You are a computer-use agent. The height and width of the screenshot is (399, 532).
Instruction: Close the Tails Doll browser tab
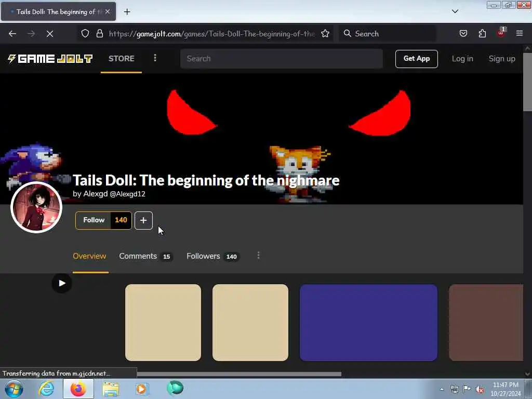click(108, 11)
